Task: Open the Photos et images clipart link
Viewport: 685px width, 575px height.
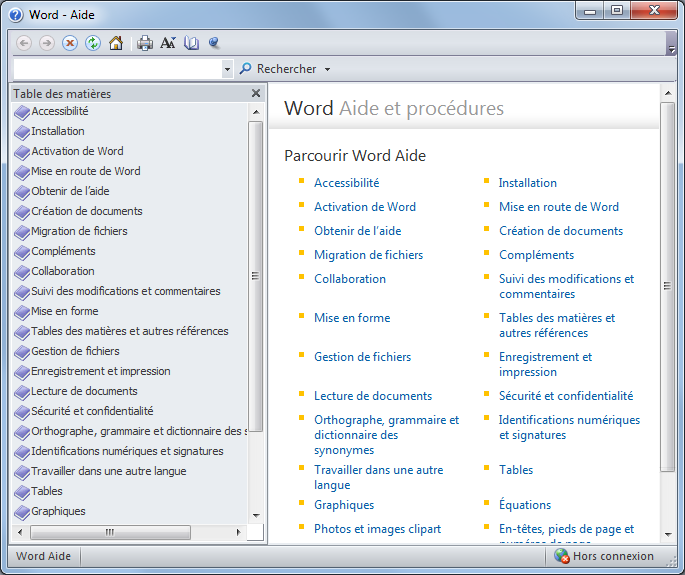Action: tap(377, 529)
